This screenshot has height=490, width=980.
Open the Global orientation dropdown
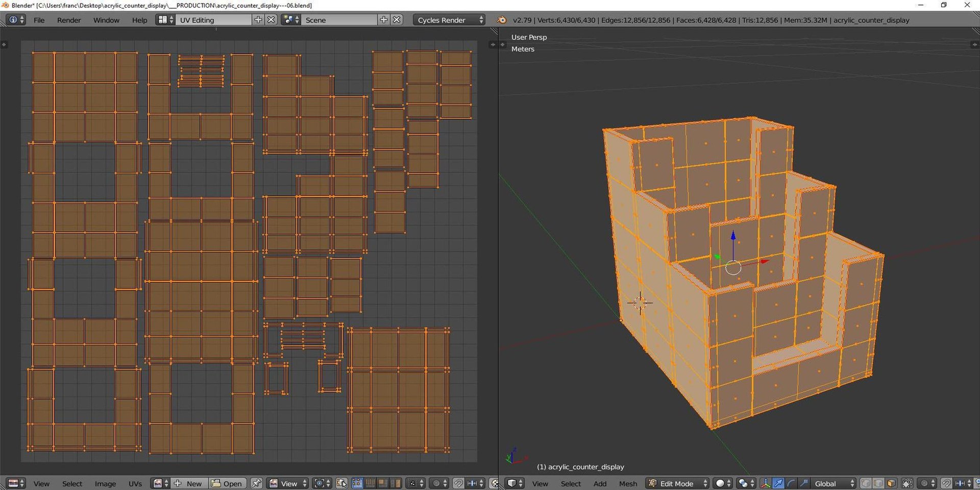834,483
